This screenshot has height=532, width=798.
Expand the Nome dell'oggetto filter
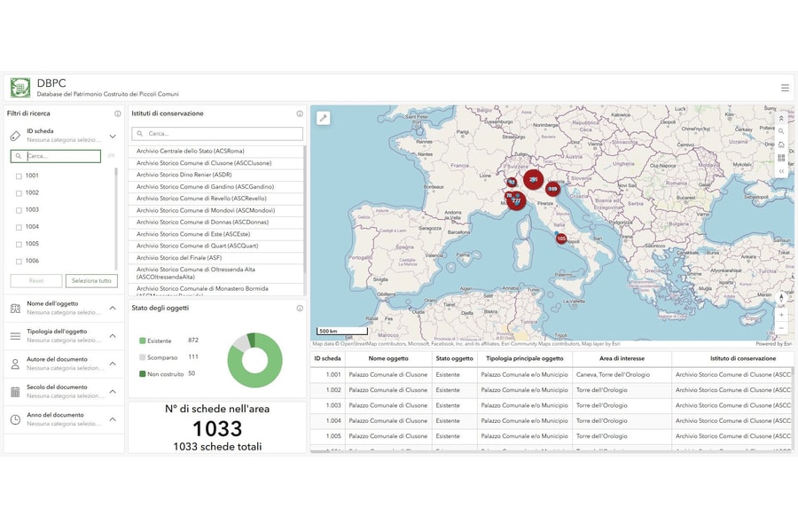(x=113, y=308)
